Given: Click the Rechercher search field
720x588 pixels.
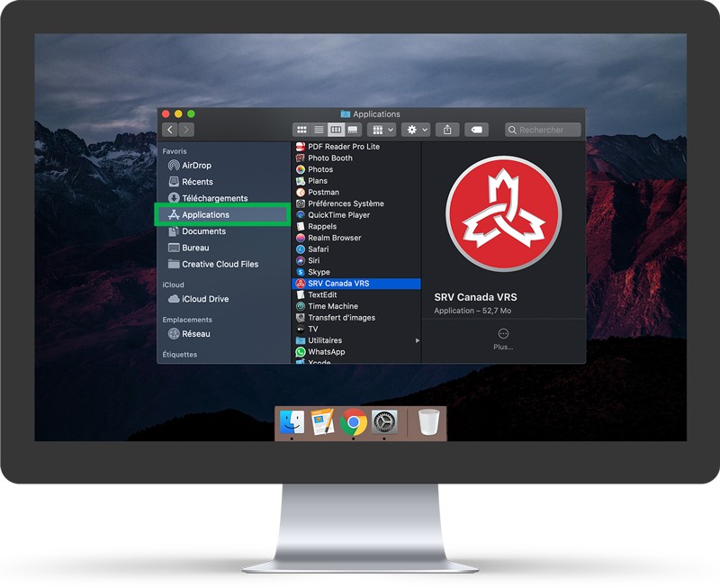Looking at the screenshot, I should pos(543,130).
